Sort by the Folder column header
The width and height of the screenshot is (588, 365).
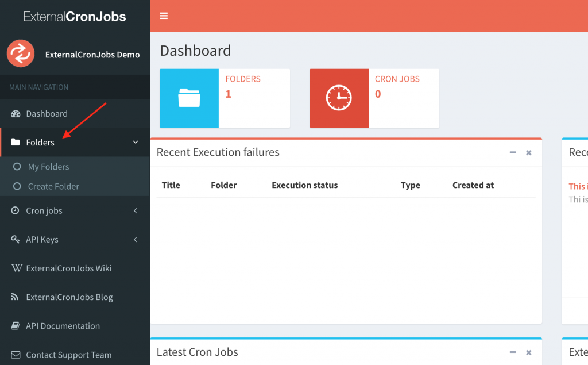pyautogui.click(x=224, y=185)
